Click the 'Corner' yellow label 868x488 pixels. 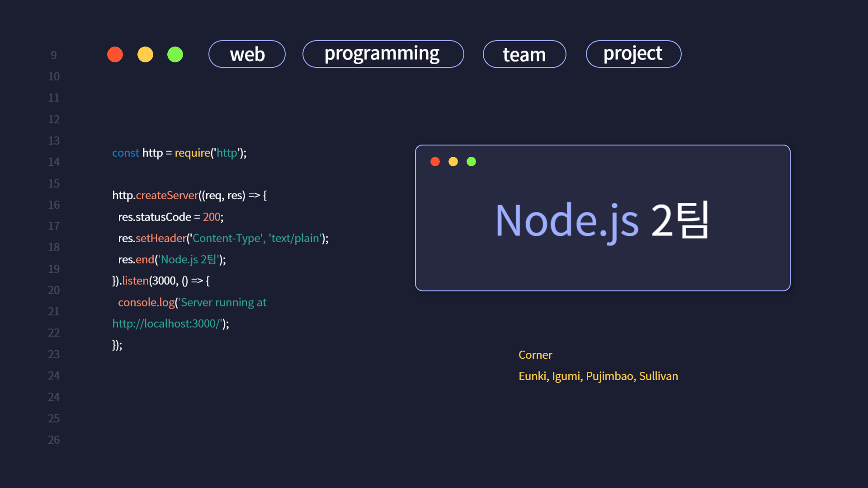pyautogui.click(x=535, y=355)
